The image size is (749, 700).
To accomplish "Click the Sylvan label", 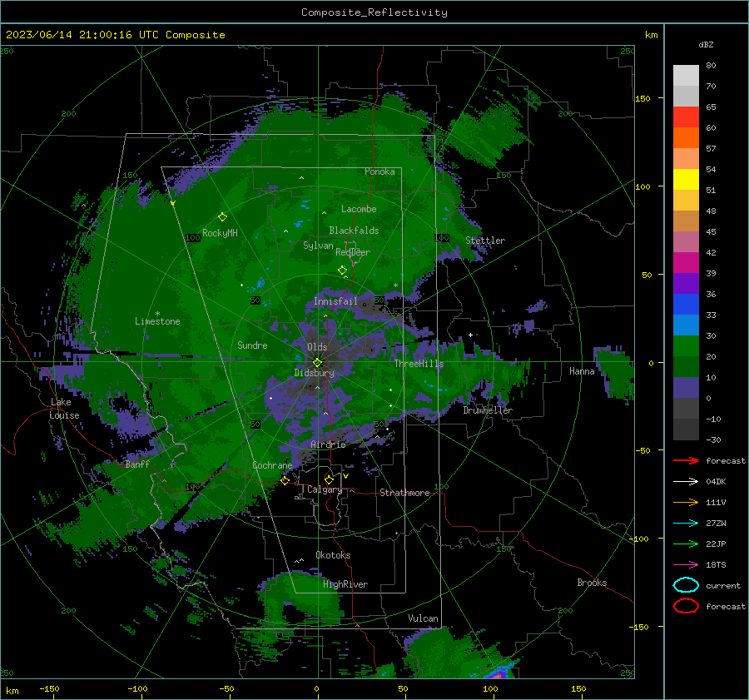I will pyautogui.click(x=318, y=246).
